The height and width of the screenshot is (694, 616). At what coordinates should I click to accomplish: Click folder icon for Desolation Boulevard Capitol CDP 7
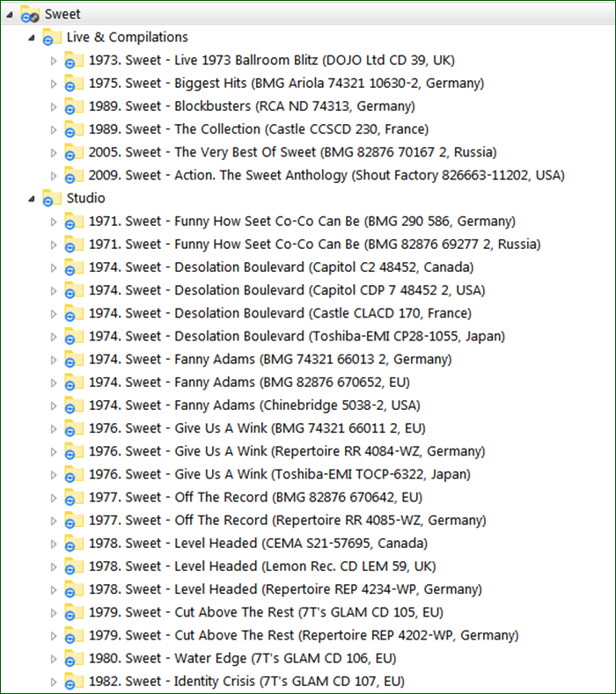74,290
